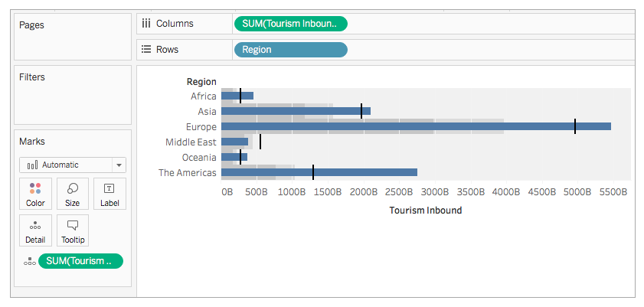The height and width of the screenshot is (307, 644).
Task: Click the Tooltip mark card
Action: click(x=72, y=230)
